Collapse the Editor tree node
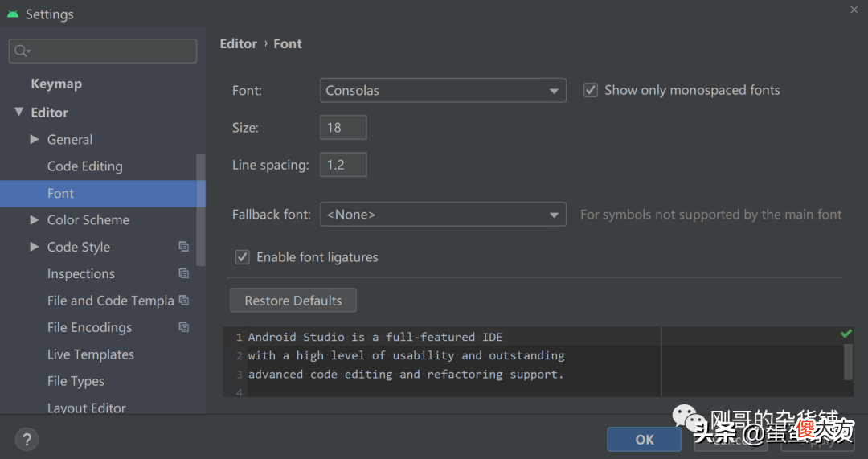Viewport: 868px width, 459px height. tap(18, 112)
